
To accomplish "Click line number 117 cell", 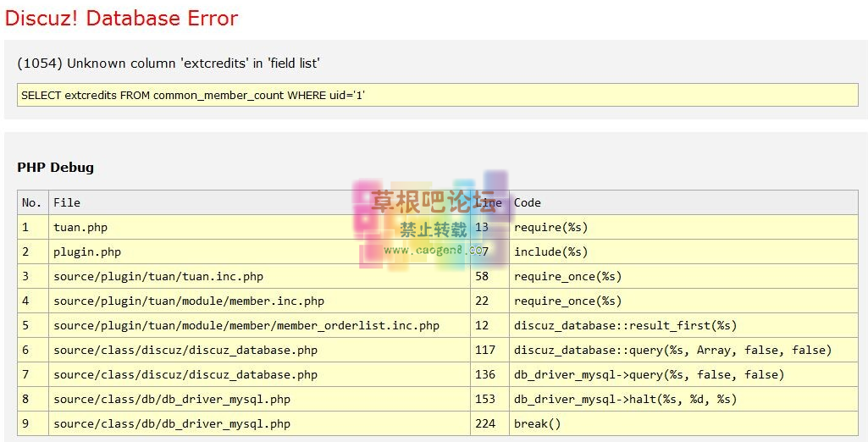I will pos(485,350).
